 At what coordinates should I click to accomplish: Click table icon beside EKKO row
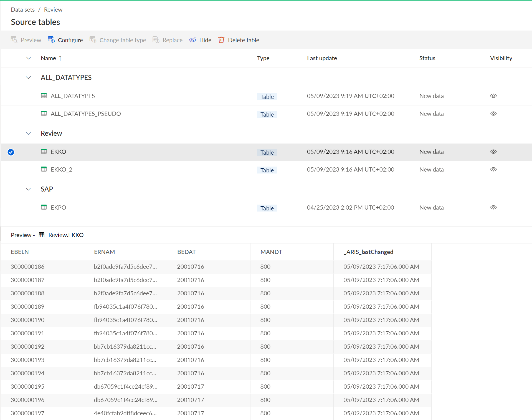(x=44, y=152)
